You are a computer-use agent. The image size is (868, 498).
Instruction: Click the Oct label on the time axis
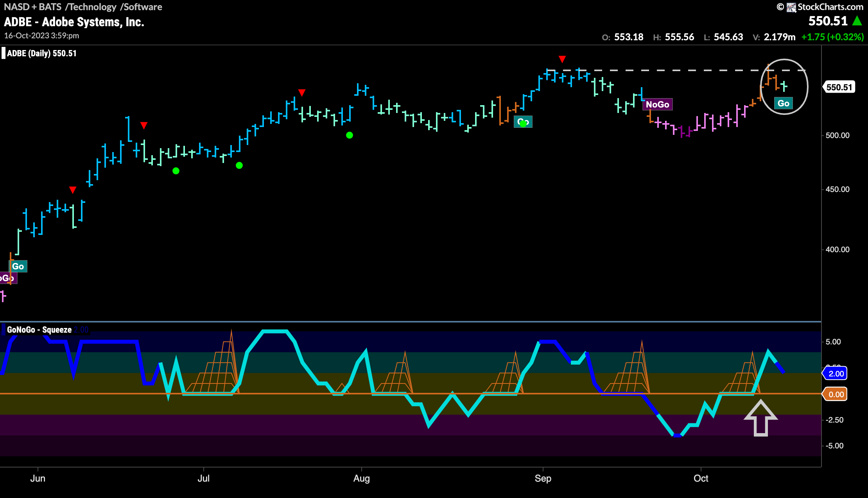click(701, 478)
